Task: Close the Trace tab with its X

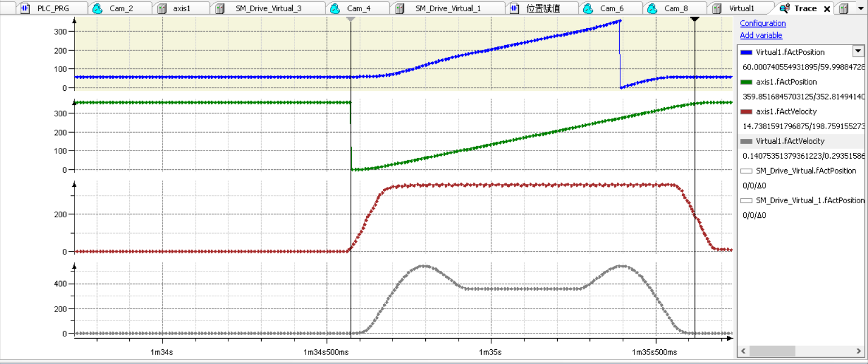Action: [827, 9]
